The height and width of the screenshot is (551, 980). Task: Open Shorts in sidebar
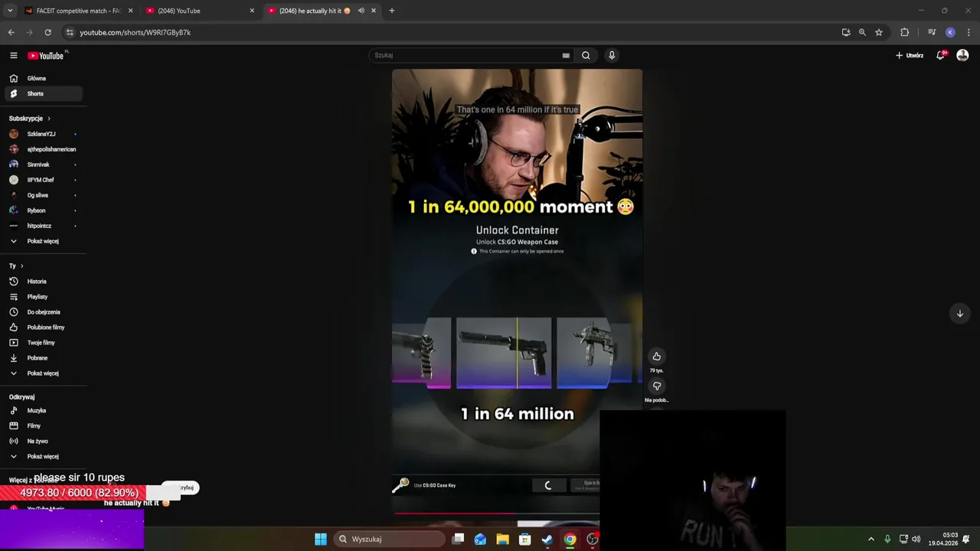(44, 93)
